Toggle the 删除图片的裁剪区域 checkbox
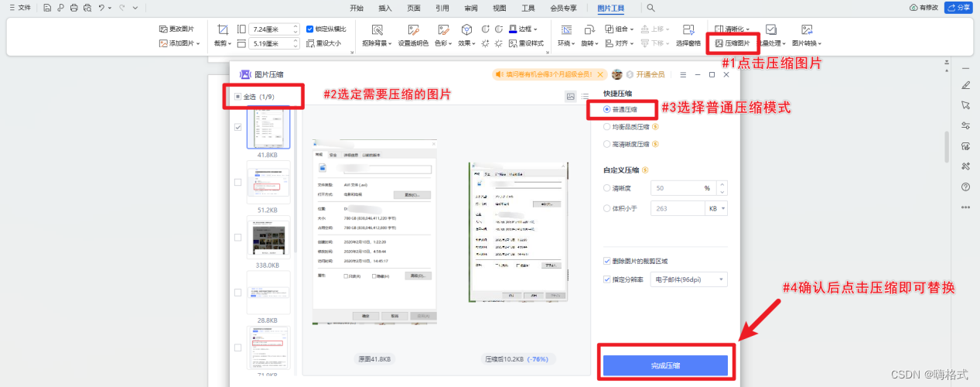The image size is (980, 387). (x=607, y=261)
